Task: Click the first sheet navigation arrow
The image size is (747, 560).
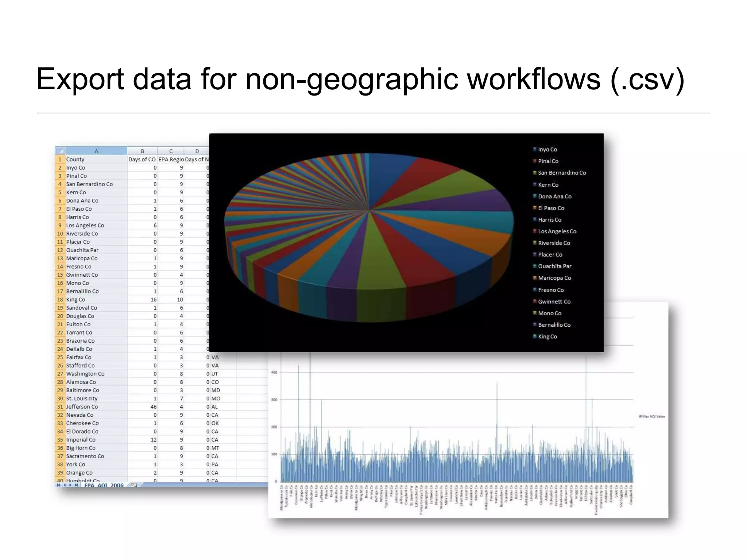Action: 58,485
